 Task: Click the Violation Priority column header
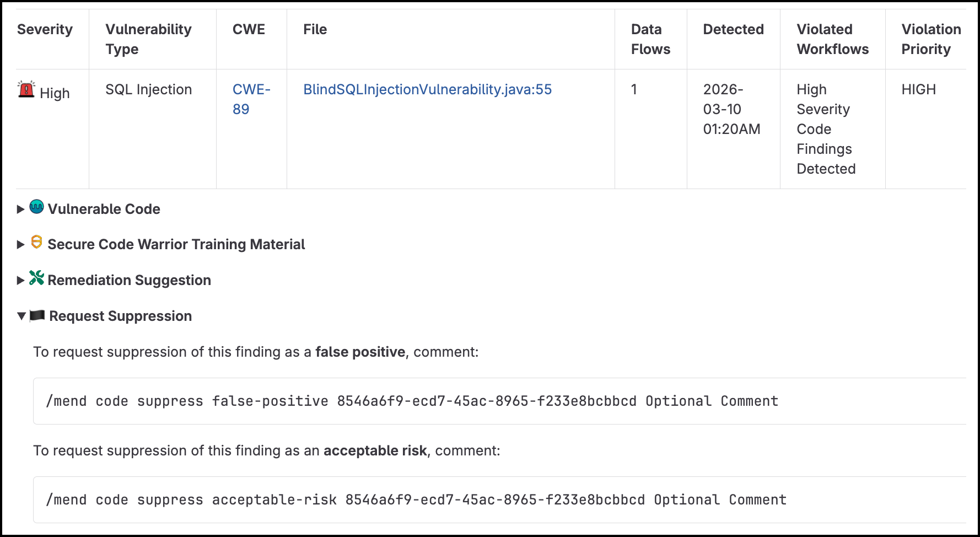931,39
